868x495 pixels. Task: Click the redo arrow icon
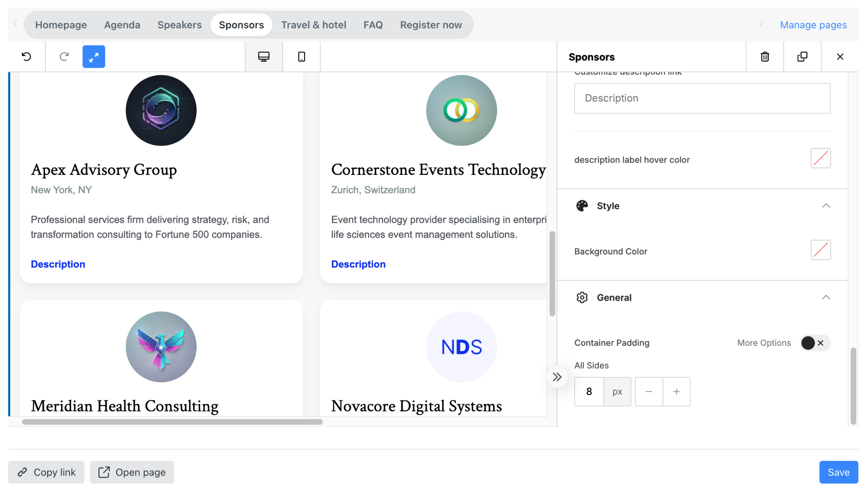pyautogui.click(x=64, y=57)
